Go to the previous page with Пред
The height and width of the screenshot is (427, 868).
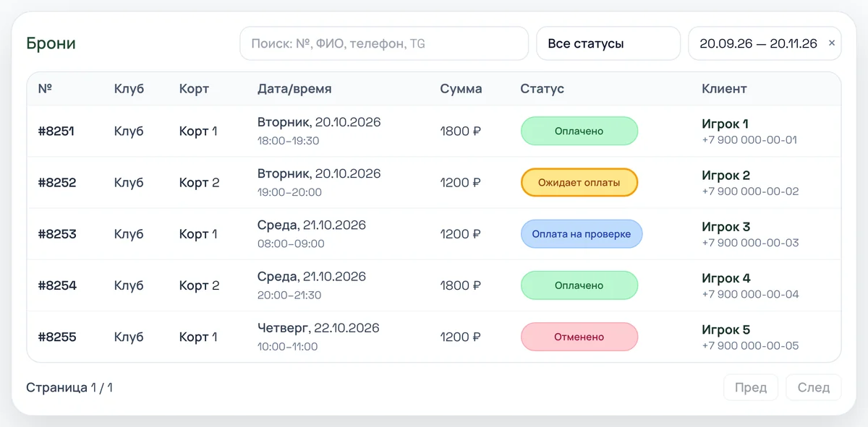(751, 387)
